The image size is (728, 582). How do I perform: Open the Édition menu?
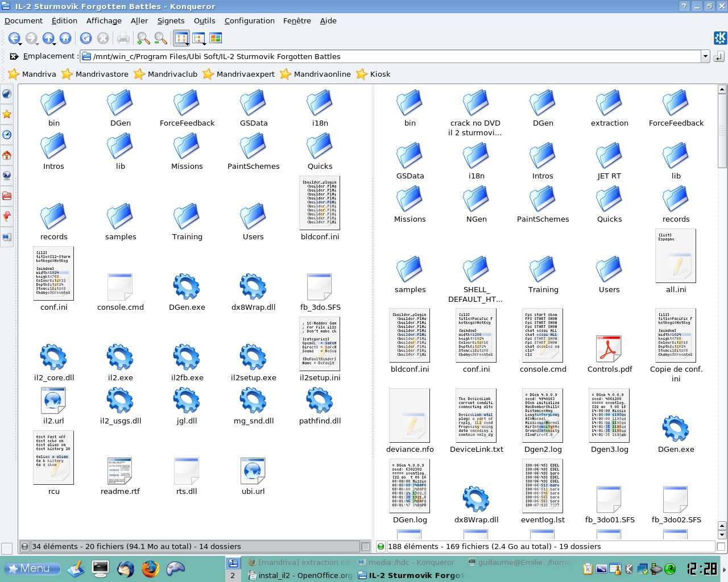(64, 20)
